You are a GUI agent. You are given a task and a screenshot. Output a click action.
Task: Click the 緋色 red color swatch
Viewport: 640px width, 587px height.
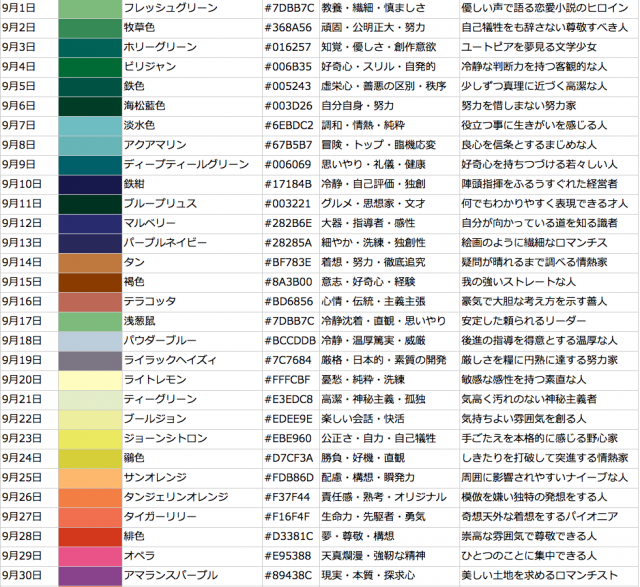tap(89, 536)
